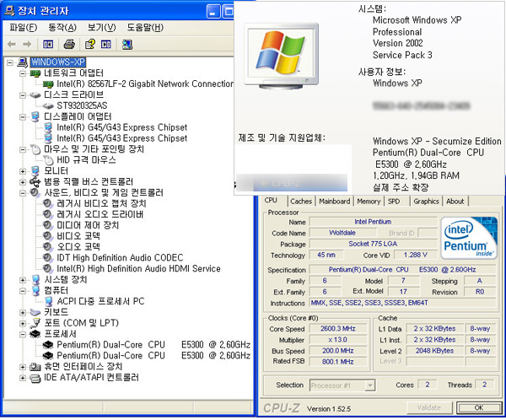This screenshot has height=420, width=506.
Task: Click the Code Name value Wolfdale
Action: click(342, 233)
